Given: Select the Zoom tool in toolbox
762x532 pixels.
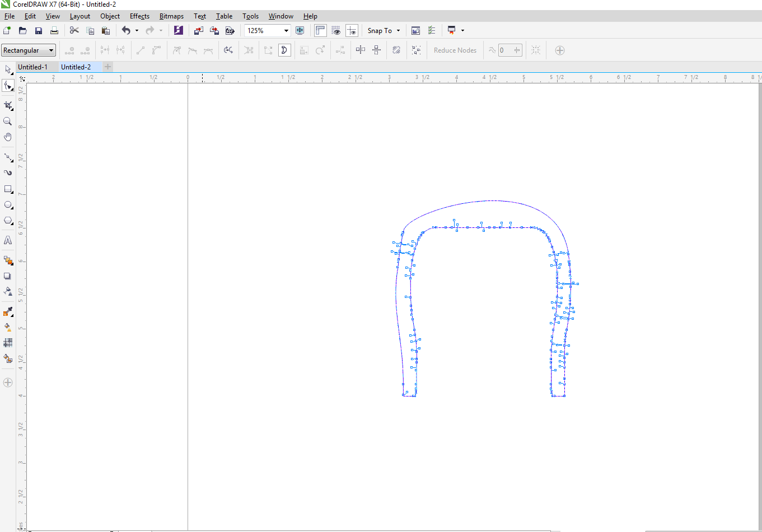Looking at the screenshot, I should (x=8, y=121).
